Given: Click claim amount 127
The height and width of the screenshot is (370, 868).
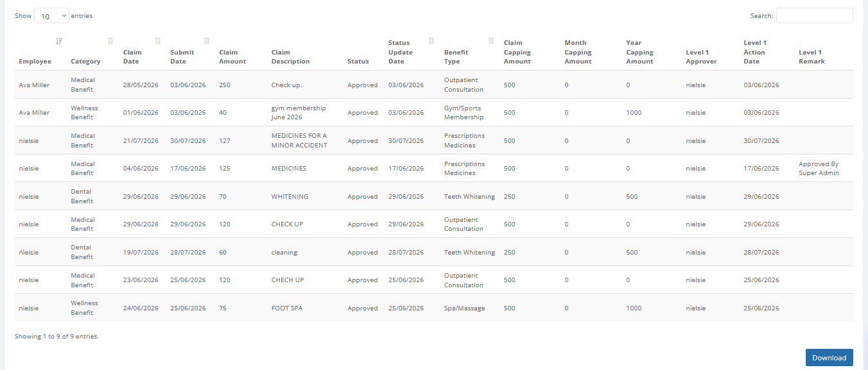Looking at the screenshot, I should [x=224, y=141].
